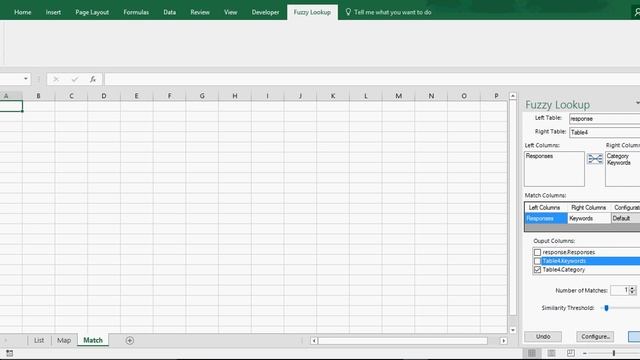Click the horizontal scrollbar right arrow
640x360 pixels.
coord(503,340)
